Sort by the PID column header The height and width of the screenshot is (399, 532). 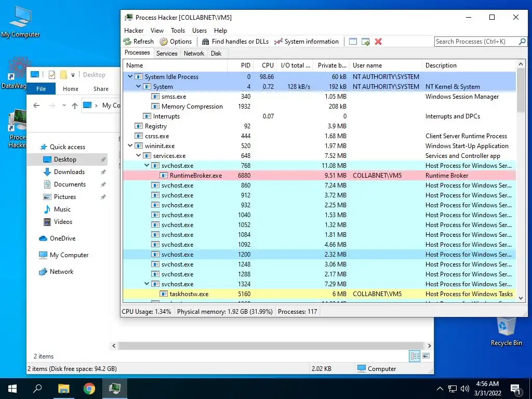[x=240, y=65]
